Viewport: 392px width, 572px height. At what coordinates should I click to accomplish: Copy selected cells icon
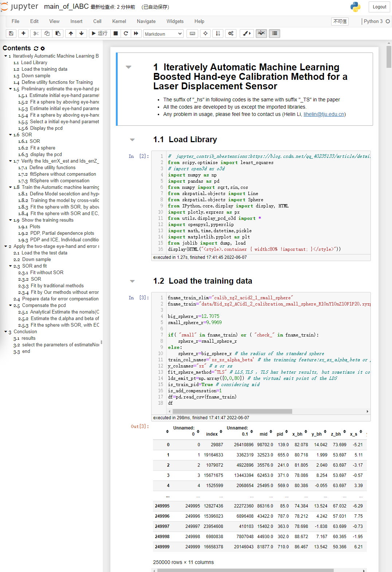(x=47, y=34)
